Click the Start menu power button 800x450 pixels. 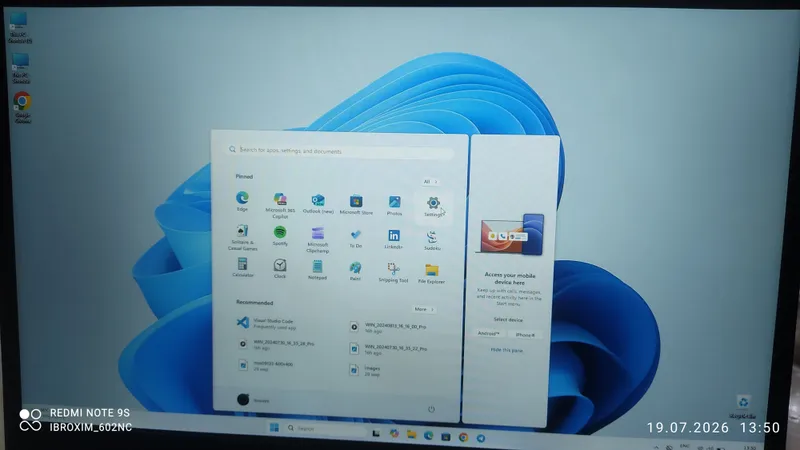[x=431, y=409]
